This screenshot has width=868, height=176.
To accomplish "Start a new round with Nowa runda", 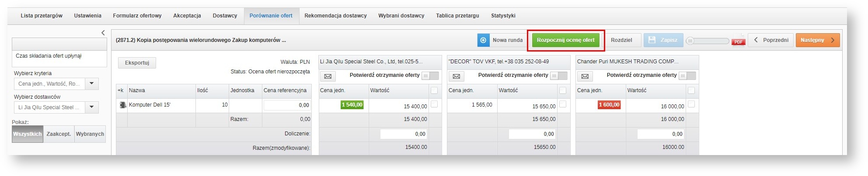I will (501, 40).
